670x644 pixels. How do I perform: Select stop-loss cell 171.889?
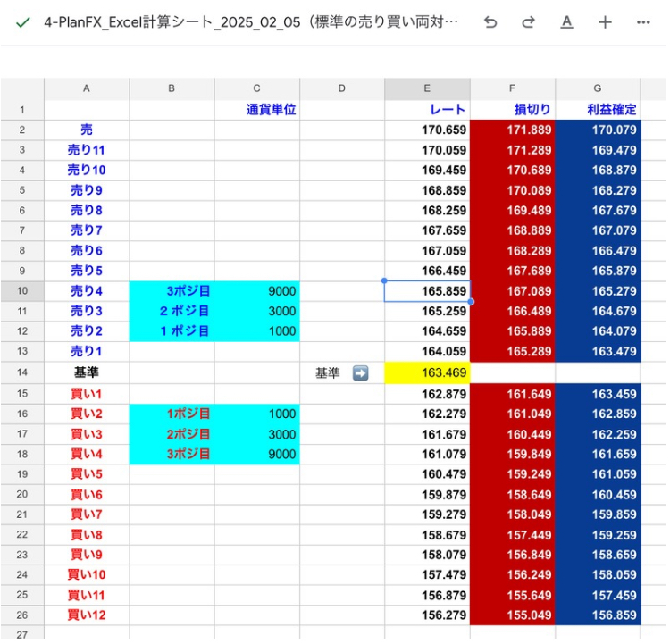coord(513,130)
